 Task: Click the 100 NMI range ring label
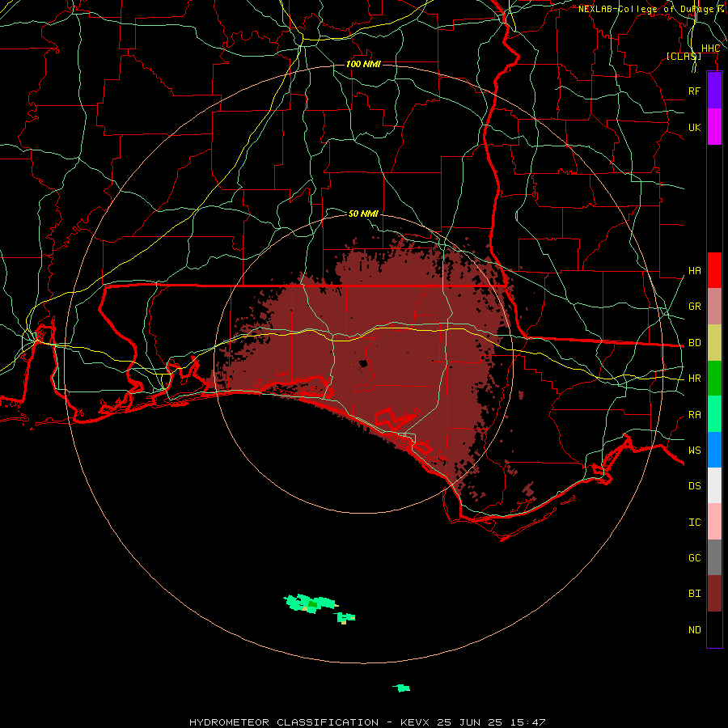pos(363,64)
